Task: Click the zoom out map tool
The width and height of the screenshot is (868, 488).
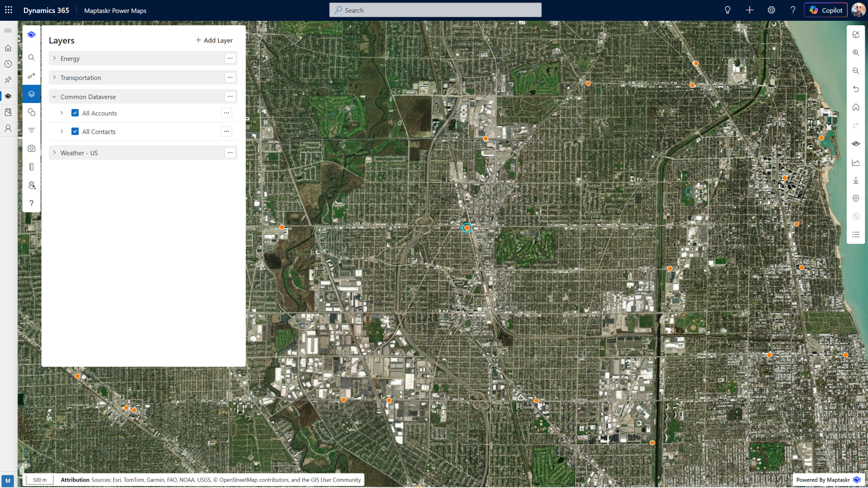Action: point(856,71)
